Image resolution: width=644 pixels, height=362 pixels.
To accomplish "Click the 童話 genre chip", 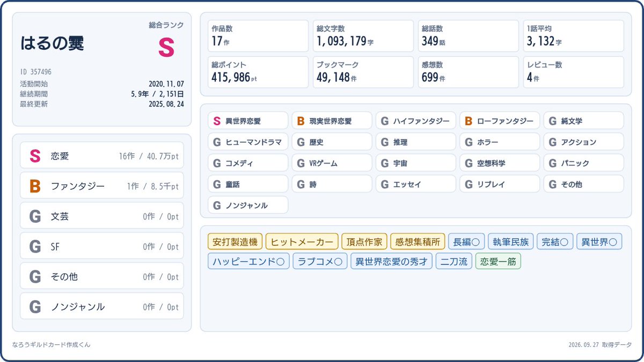I will (248, 184).
